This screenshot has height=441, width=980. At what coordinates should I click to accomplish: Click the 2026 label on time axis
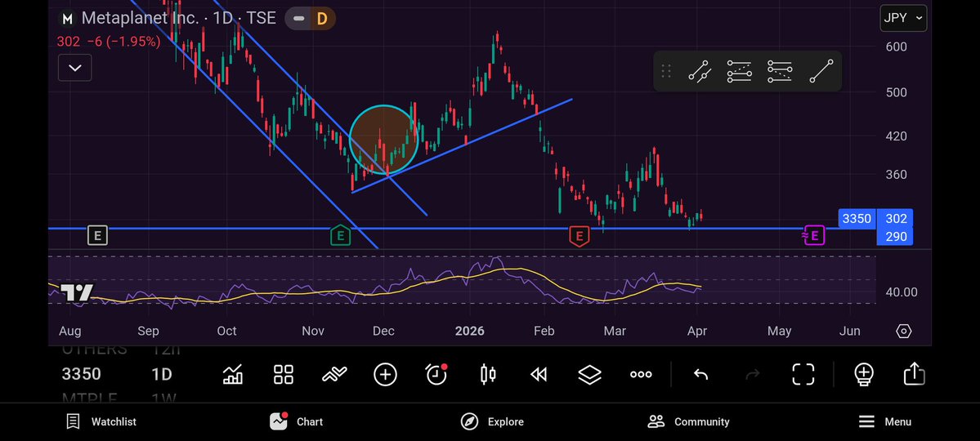(469, 331)
